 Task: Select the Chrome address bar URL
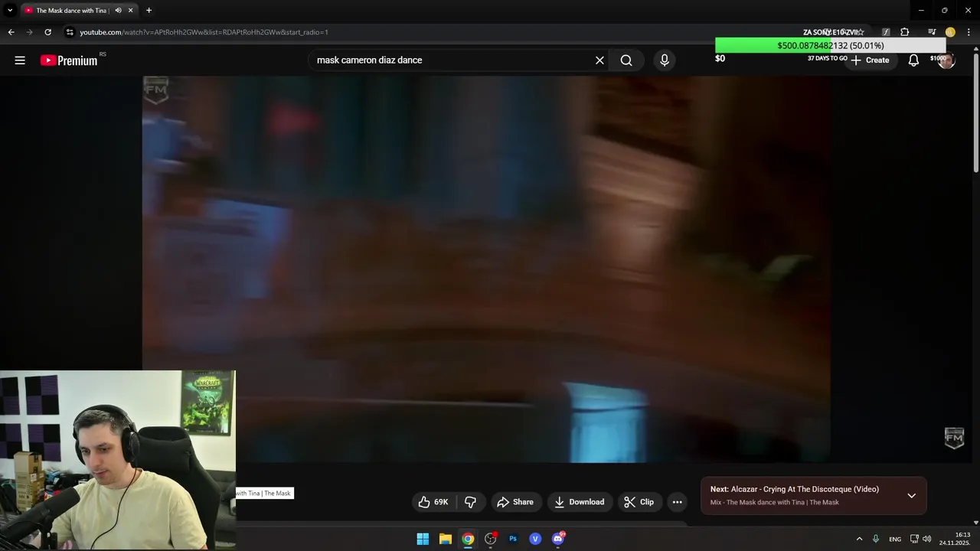204,32
